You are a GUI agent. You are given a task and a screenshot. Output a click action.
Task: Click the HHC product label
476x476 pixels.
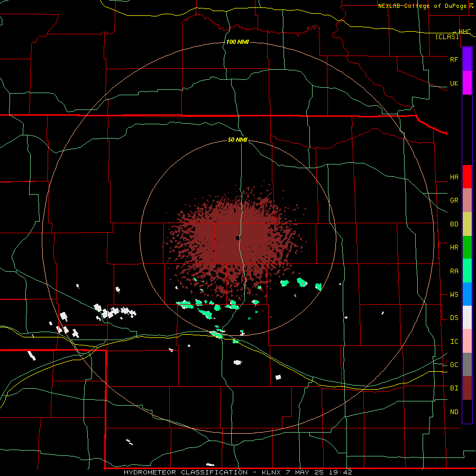click(x=465, y=32)
